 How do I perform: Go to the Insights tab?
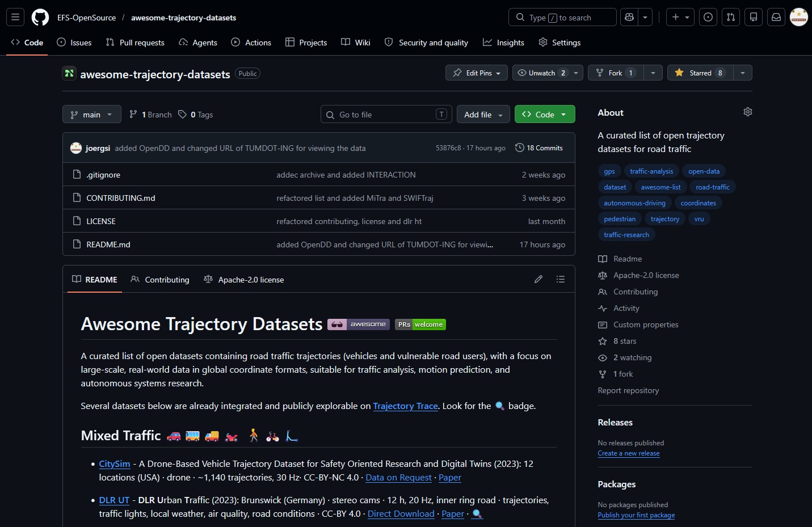(x=504, y=43)
